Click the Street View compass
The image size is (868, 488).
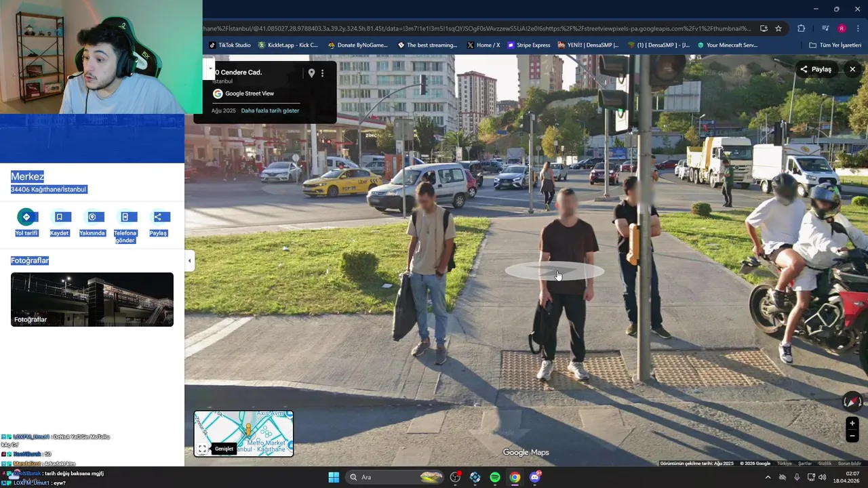tap(852, 401)
